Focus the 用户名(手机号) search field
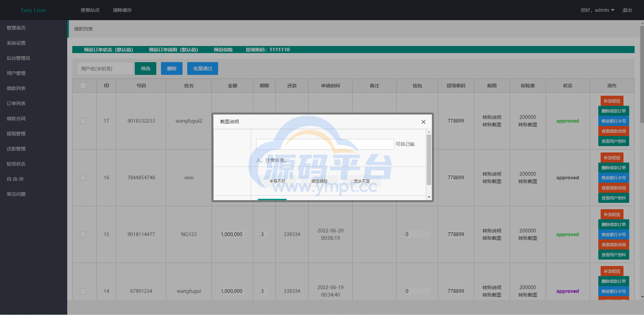This screenshot has height=315, width=644. 105,69
